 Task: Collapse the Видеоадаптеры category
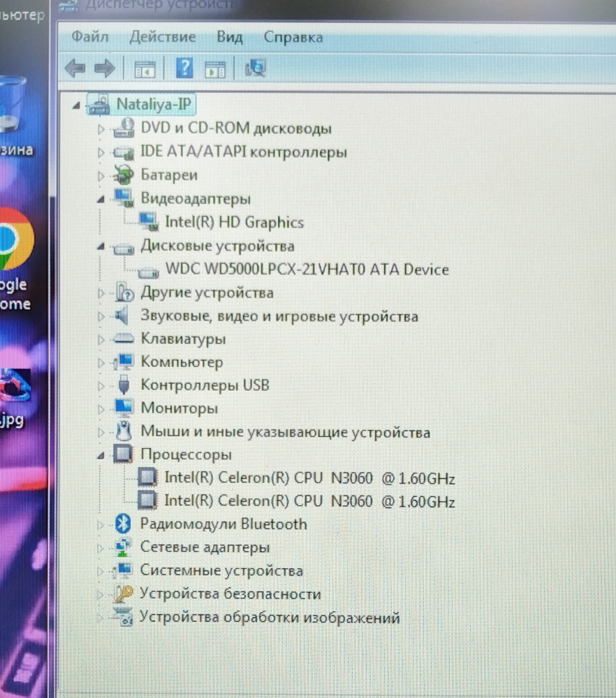(101, 200)
